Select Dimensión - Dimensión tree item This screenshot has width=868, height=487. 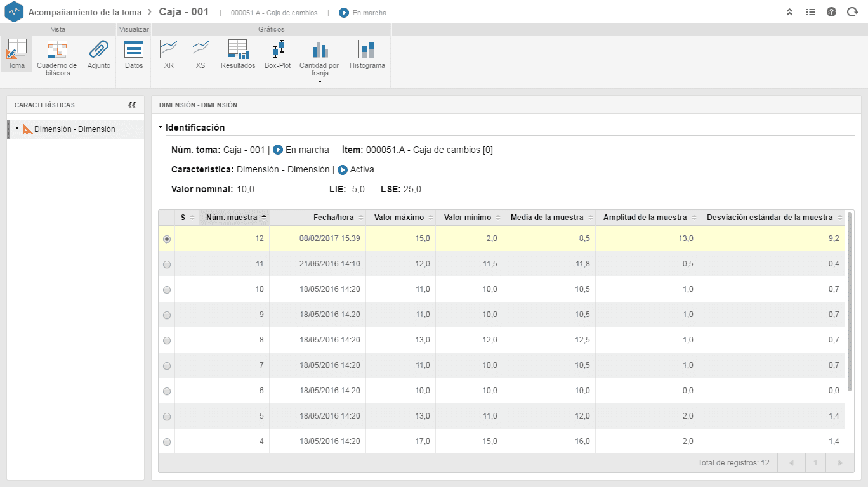click(76, 129)
